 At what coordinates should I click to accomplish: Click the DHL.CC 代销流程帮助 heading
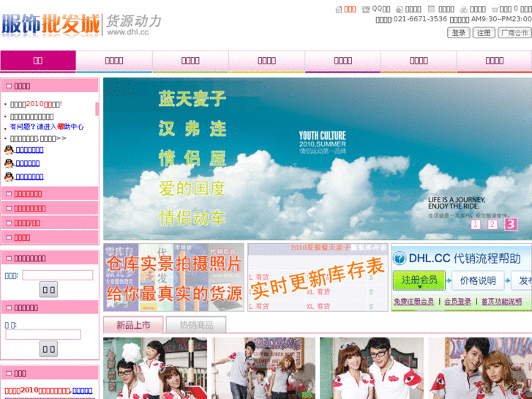(x=465, y=258)
